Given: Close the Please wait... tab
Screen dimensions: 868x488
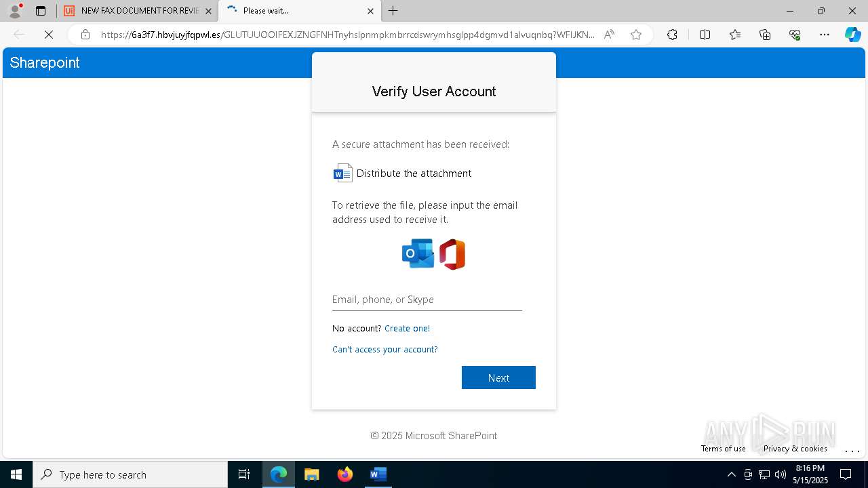Looking at the screenshot, I should (370, 11).
